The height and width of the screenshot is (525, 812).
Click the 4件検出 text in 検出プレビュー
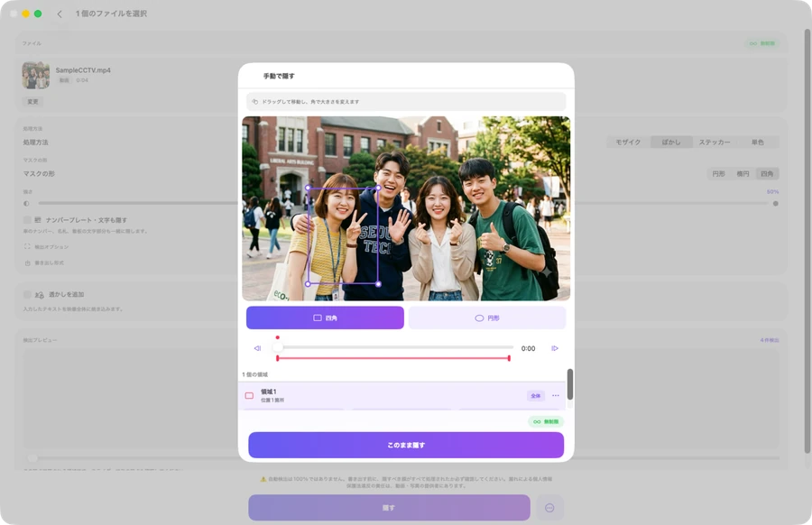(770, 340)
